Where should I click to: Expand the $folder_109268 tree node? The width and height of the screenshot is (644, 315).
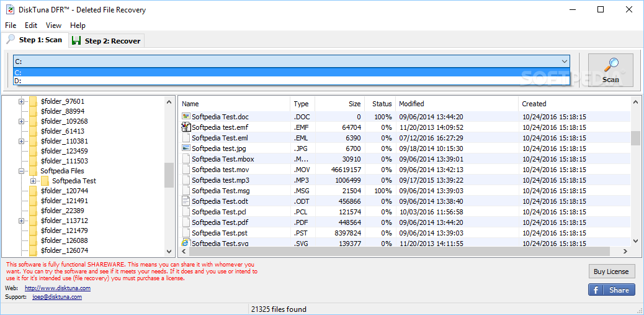[x=21, y=121]
